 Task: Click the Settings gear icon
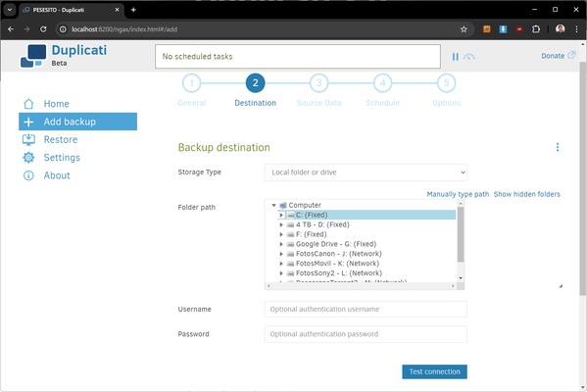click(28, 157)
